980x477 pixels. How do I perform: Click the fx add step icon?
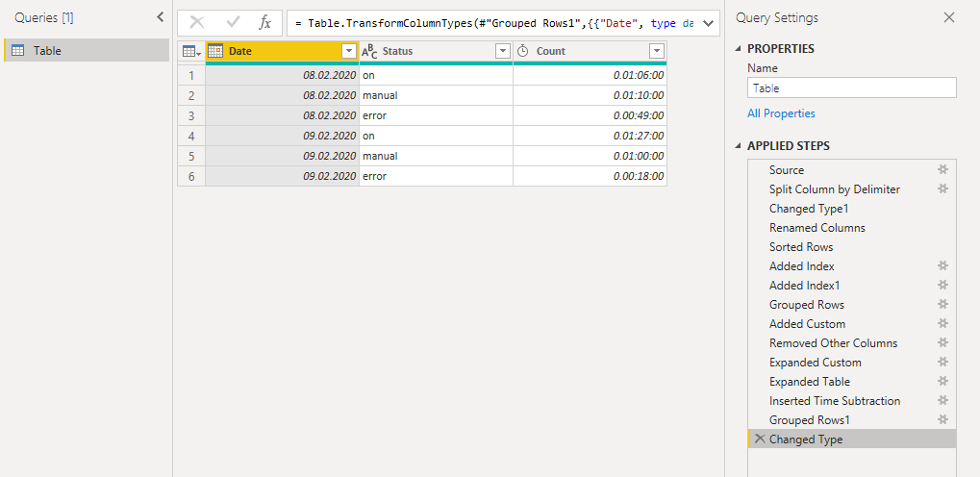(265, 23)
